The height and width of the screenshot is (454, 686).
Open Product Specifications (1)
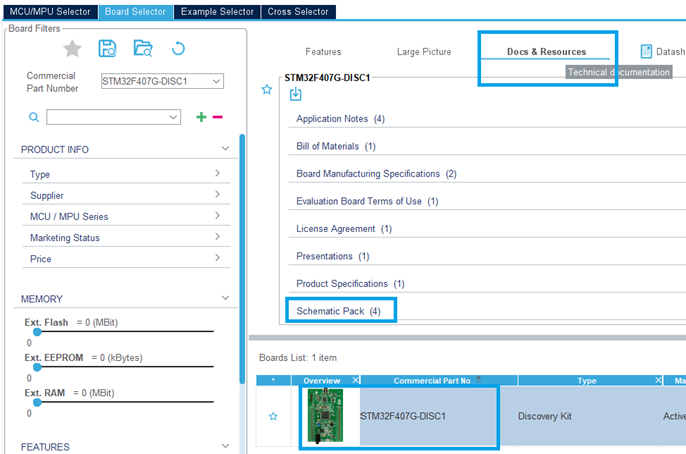click(350, 284)
